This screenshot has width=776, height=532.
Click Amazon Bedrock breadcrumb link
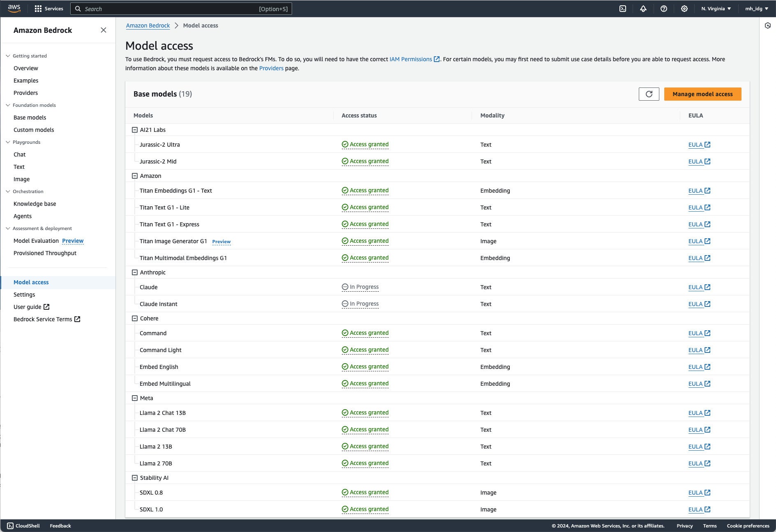click(148, 25)
